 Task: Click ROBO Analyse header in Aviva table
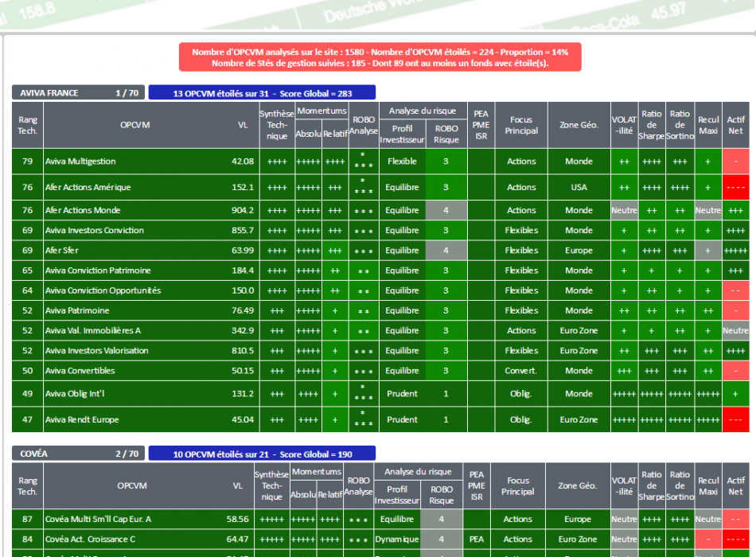pos(364,125)
